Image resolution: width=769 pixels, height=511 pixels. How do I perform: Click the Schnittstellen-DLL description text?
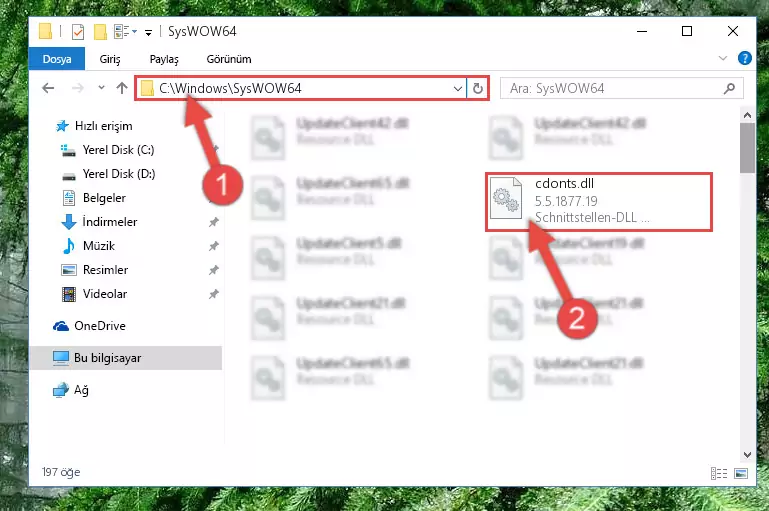(592, 217)
